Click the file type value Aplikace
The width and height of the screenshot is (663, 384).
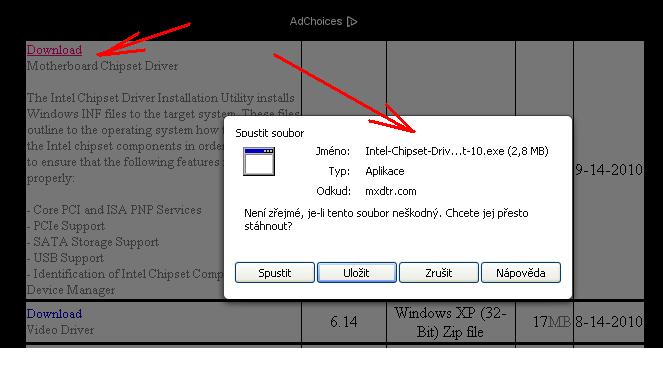click(385, 171)
